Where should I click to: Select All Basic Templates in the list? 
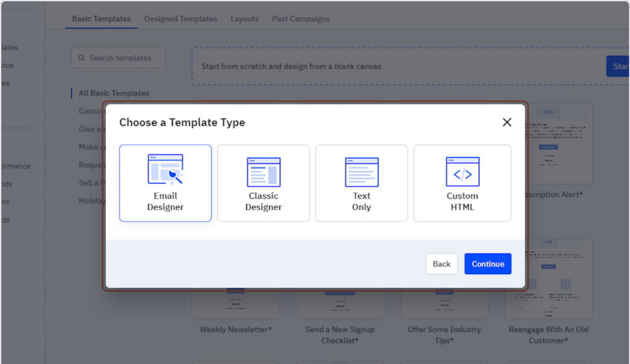pos(114,93)
